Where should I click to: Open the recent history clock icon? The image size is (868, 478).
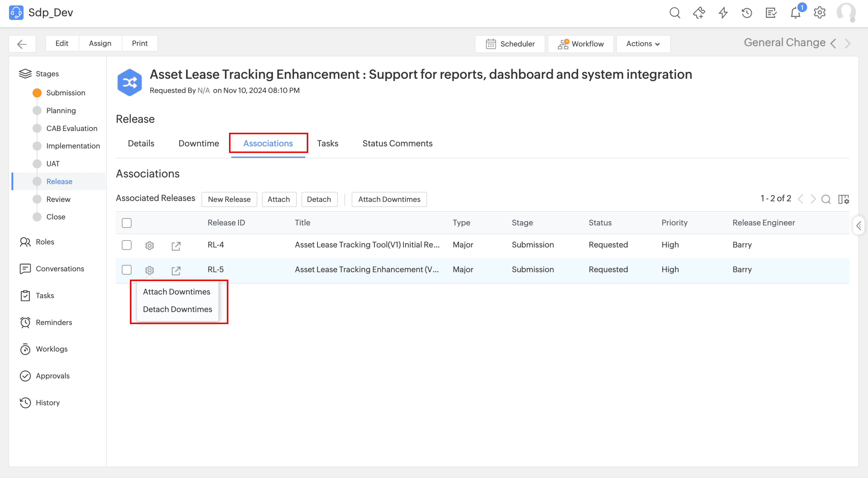tap(747, 13)
